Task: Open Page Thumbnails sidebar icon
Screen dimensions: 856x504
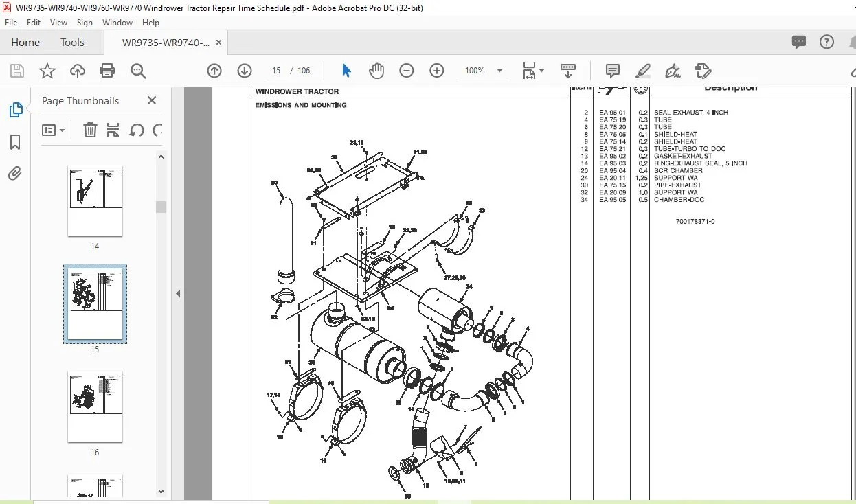Action: click(x=15, y=110)
